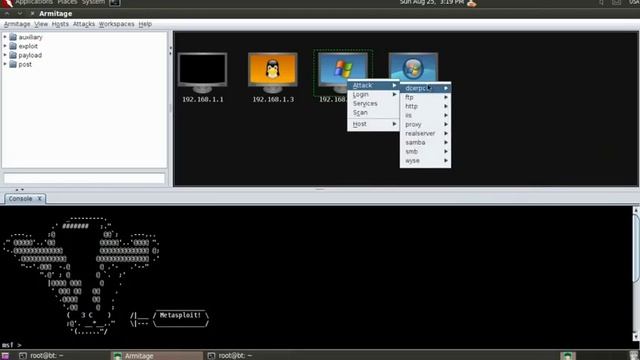The image size is (640, 360).
Task: Click the terminal launcher icon in top panel
Action: 115,2
